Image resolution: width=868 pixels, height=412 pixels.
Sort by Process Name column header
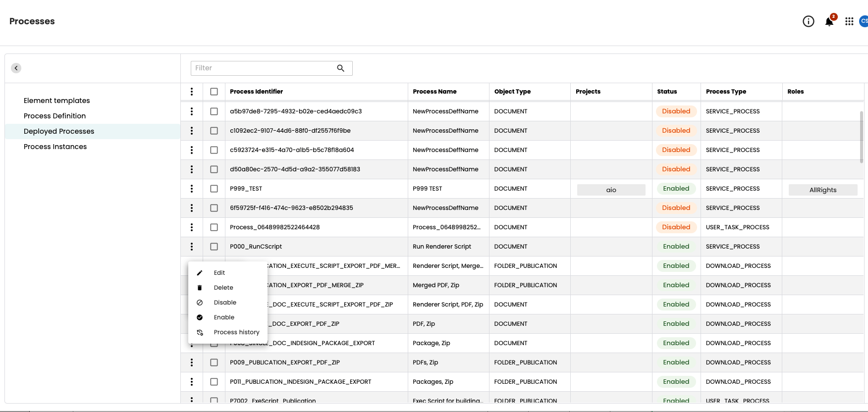click(435, 92)
